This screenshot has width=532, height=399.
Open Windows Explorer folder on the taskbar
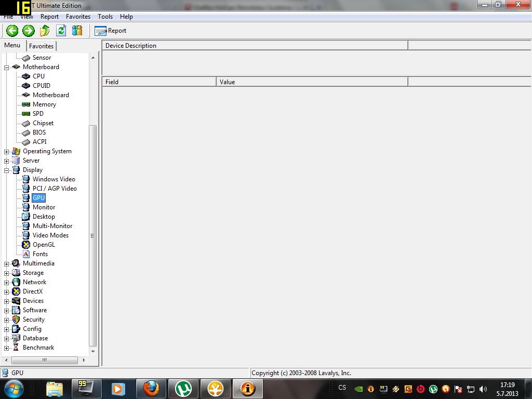click(55, 389)
